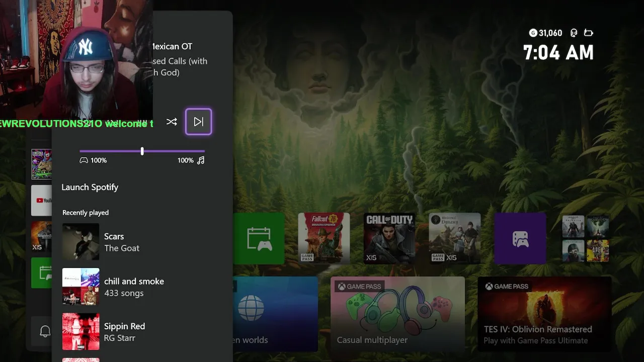Open the notifications bell icon

point(45,331)
